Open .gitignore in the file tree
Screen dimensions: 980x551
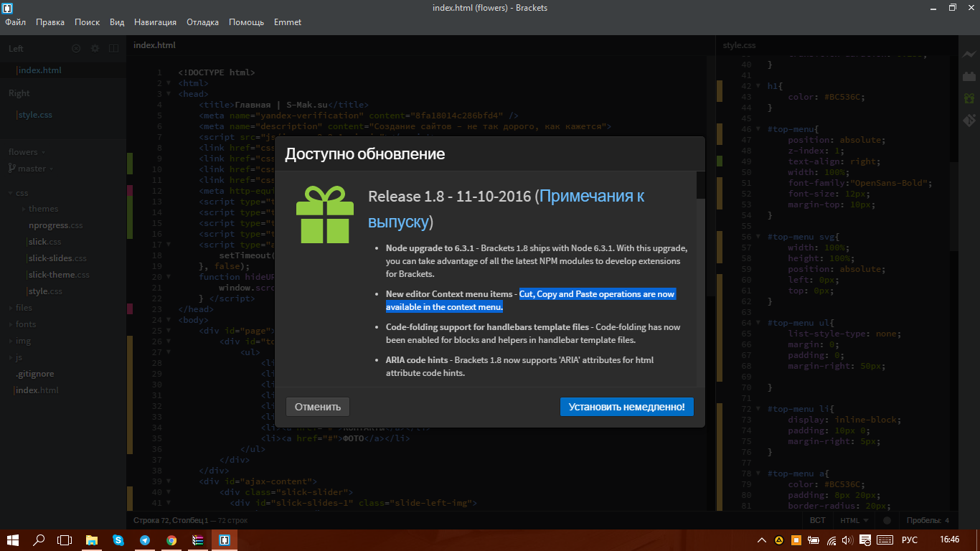[x=35, y=374]
